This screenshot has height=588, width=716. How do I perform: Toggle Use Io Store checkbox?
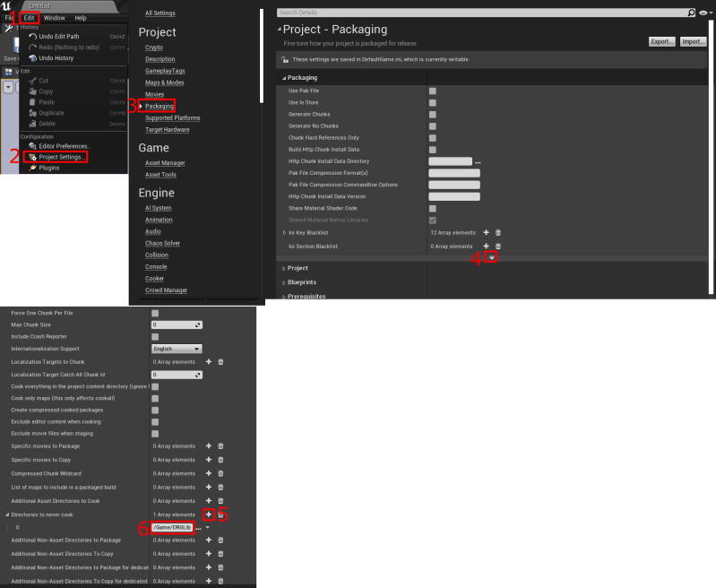click(x=433, y=103)
